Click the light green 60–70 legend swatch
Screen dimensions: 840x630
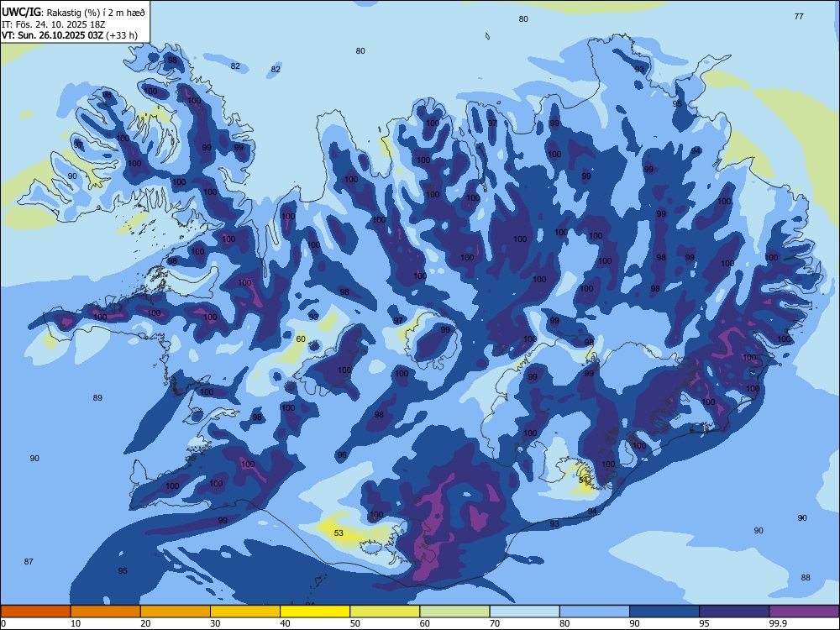click(454, 612)
